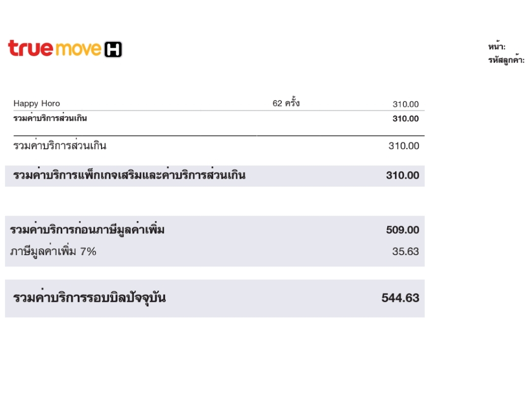Click the small bold 310.00 subtotal amount
The height and width of the screenshot is (394, 532).
[405, 119]
